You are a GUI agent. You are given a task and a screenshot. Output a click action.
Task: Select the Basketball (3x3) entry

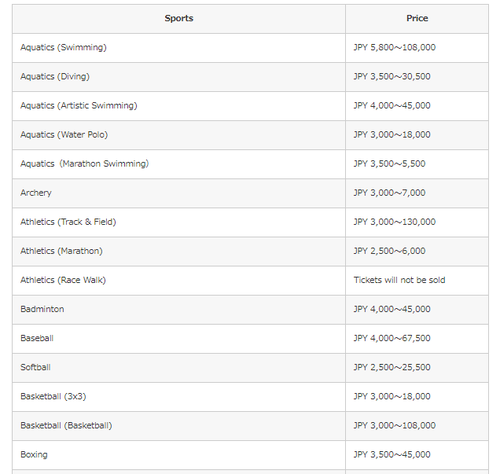[x=53, y=396]
